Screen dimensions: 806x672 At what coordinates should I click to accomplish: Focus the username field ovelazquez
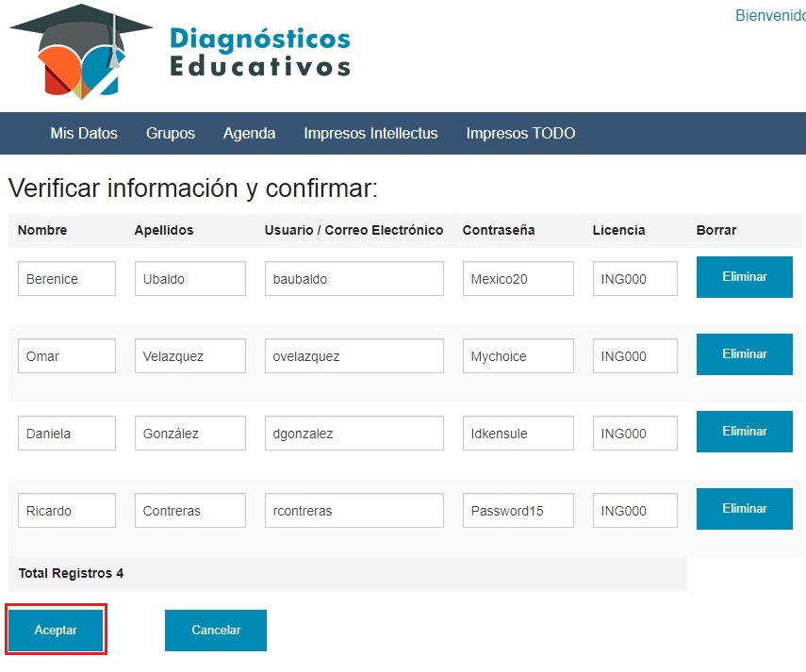pyautogui.click(x=354, y=355)
